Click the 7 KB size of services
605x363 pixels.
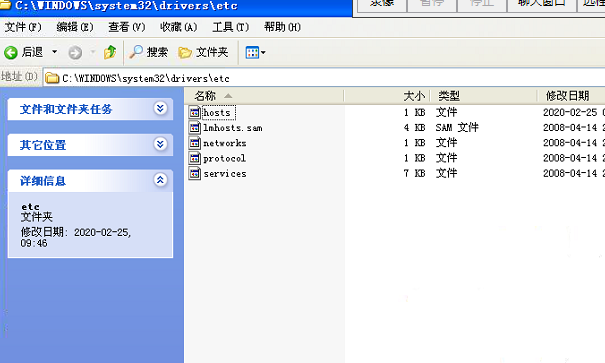(414, 174)
